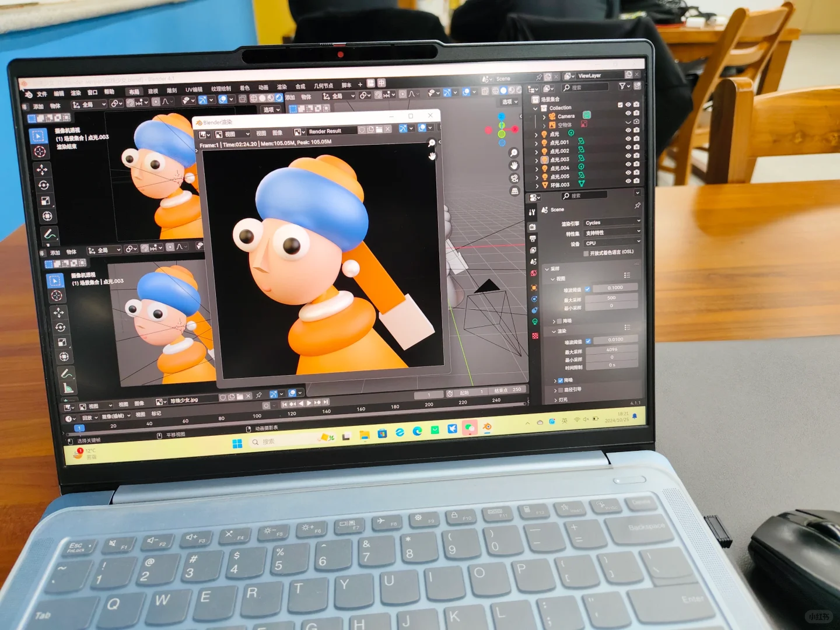Hide 点光.003 in the viewport
Image resolution: width=840 pixels, height=630 pixels.
[628, 156]
